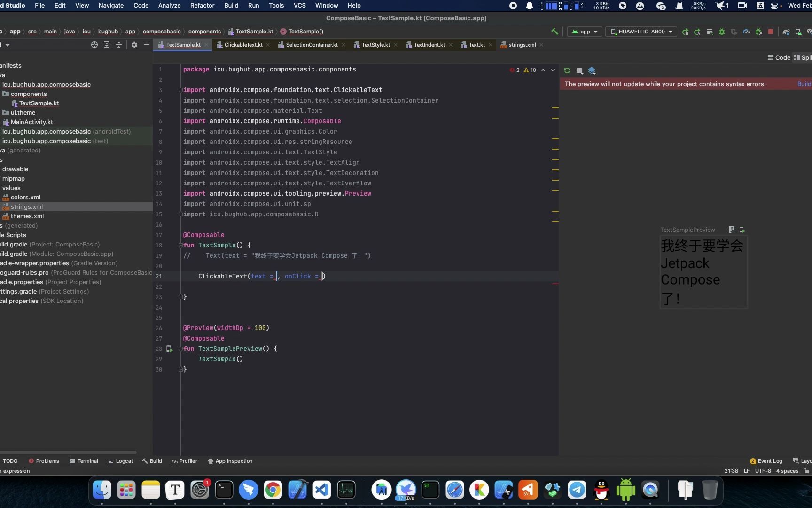
Task: Build the project with the hammer icon
Action: [555, 32]
